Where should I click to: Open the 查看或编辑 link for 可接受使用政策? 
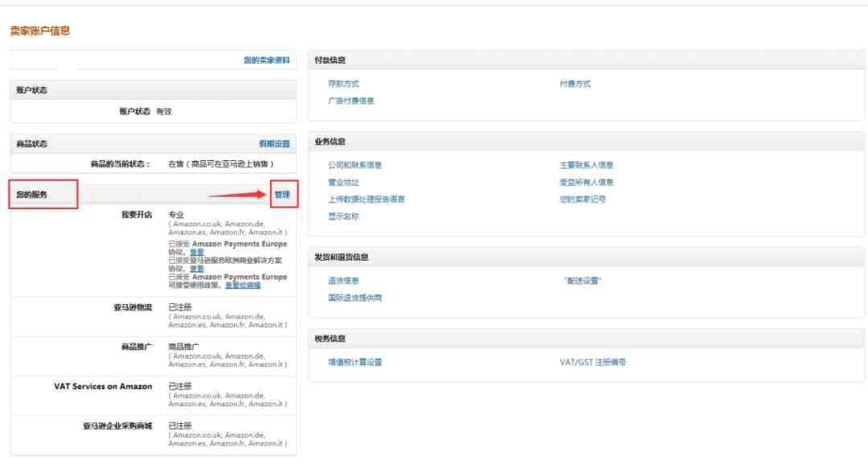(243, 285)
